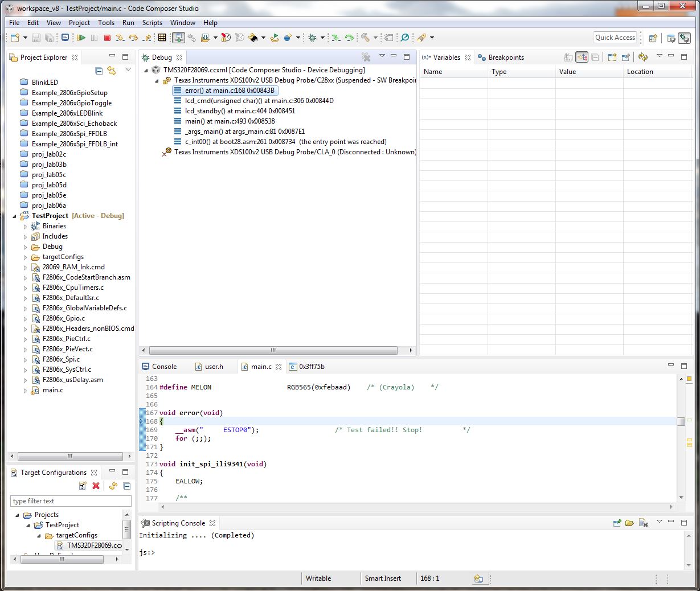Click the editor vertical scrollbar thumb
700x591 pixels.
point(681,421)
